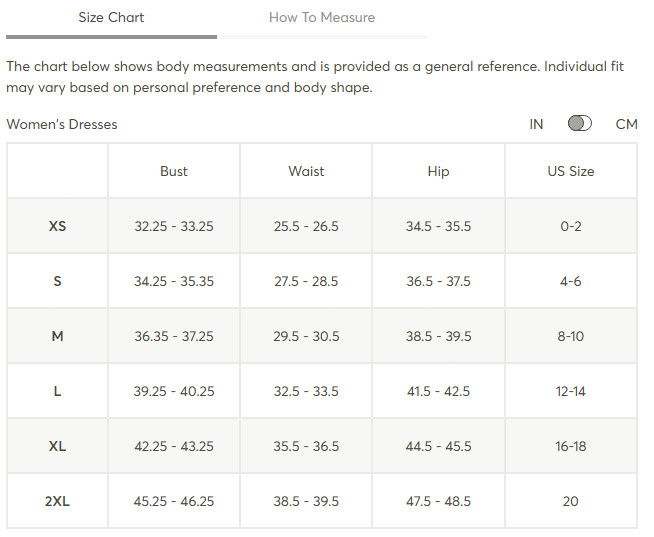Click the 29.5 - 30.5 waist cell

click(306, 336)
